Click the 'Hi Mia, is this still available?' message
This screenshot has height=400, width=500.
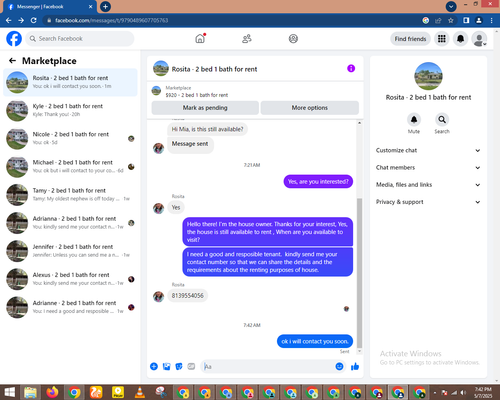click(x=207, y=129)
